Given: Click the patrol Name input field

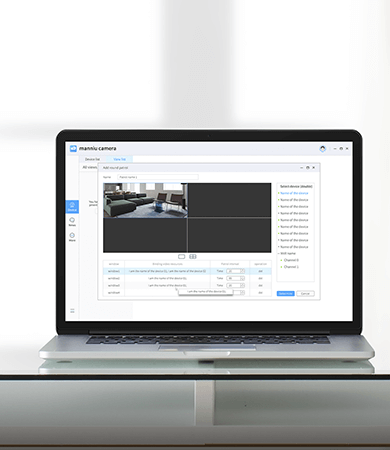Looking at the screenshot, I should point(158,177).
